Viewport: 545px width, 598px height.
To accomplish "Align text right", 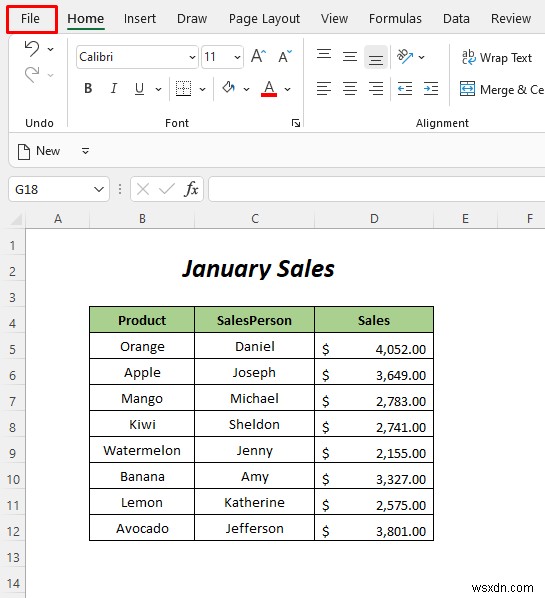I will tap(376, 88).
